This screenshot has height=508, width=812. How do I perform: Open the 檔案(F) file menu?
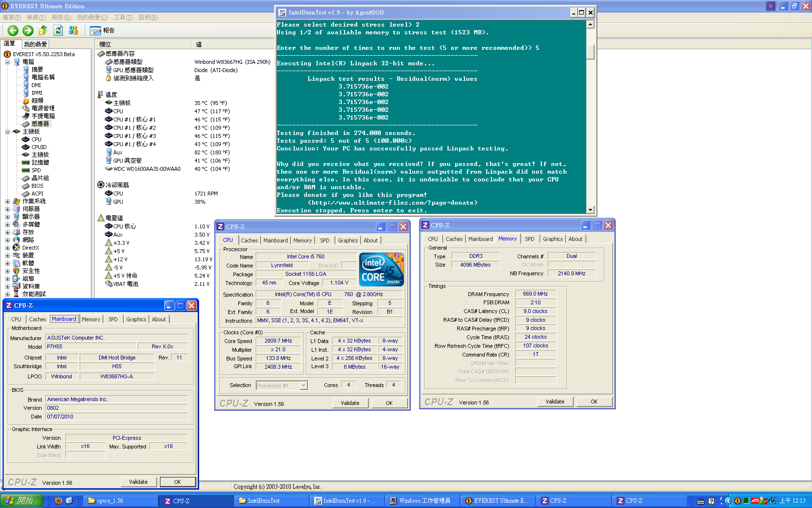pos(12,17)
